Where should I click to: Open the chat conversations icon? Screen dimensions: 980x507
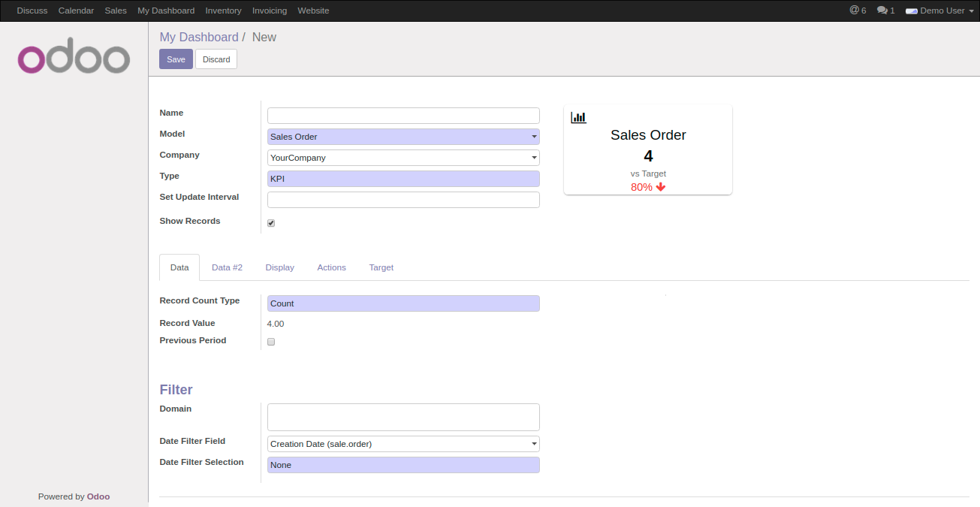(885, 11)
